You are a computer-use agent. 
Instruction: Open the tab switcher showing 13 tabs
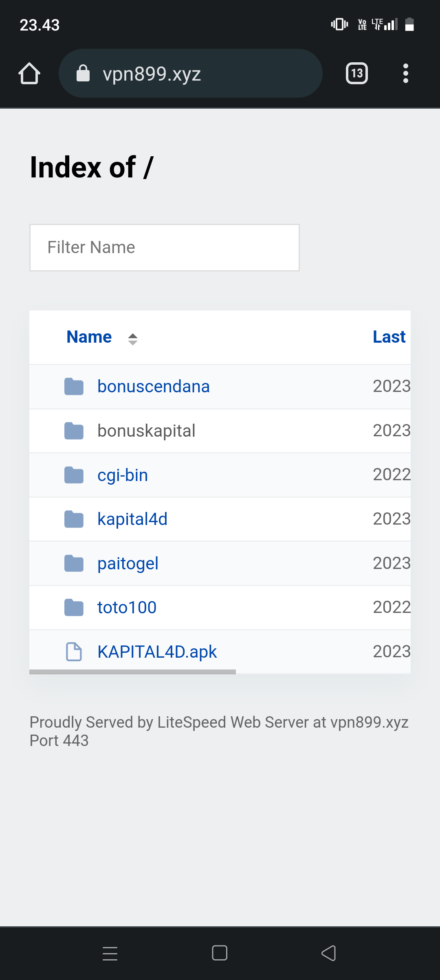click(356, 74)
